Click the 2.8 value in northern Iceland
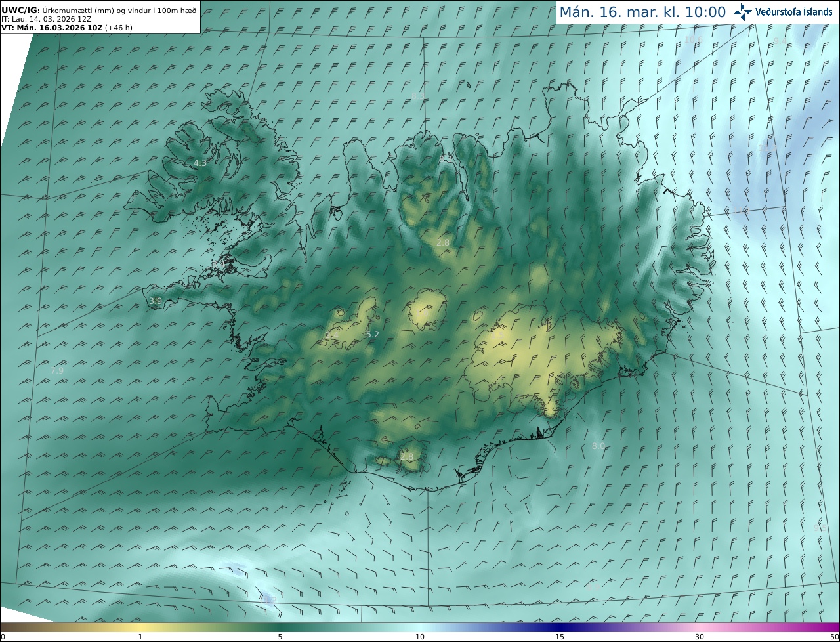The height and width of the screenshot is (642, 840). click(x=443, y=242)
